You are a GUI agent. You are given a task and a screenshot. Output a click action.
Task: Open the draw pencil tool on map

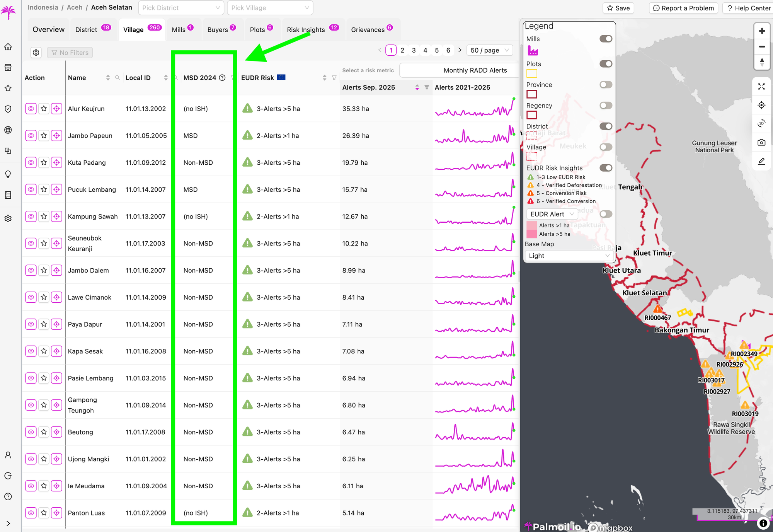point(761,161)
